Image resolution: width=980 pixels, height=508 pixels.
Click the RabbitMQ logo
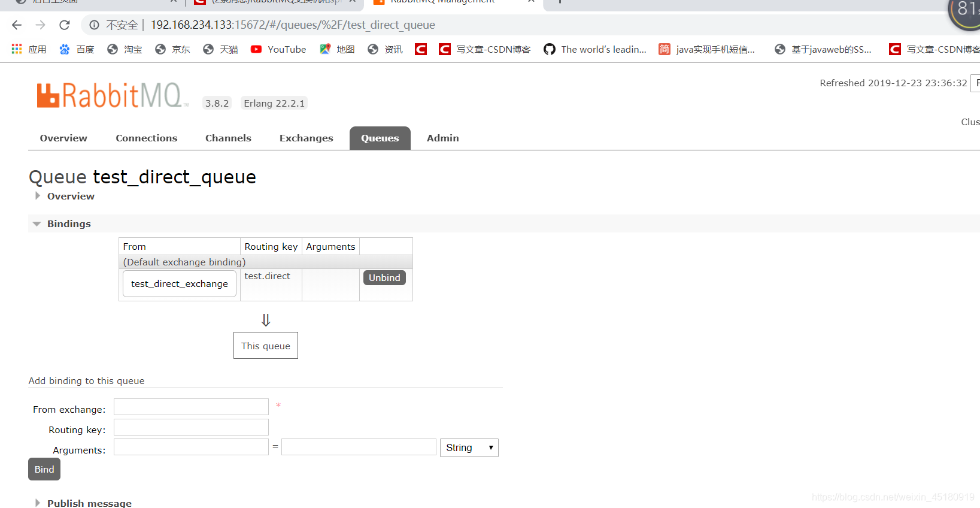point(111,96)
